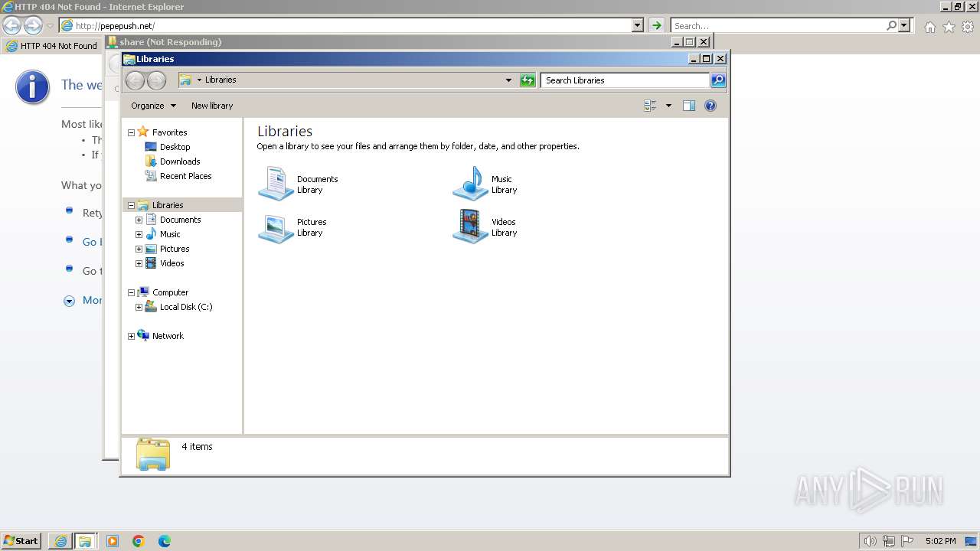The image size is (980, 551).
Task: Select the HTTP 404 Not Found tab
Action: click(x=52, y=46)
